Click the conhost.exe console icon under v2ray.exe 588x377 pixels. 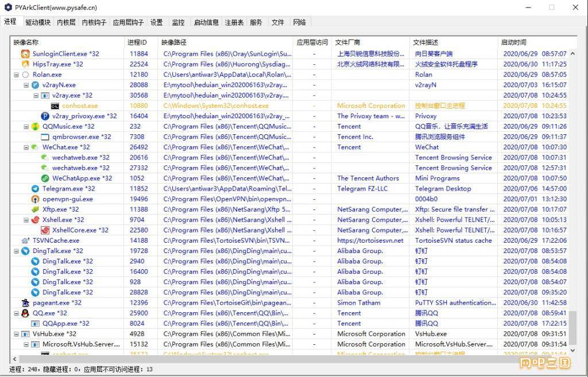pyautogui.click(x=55, y=106)
